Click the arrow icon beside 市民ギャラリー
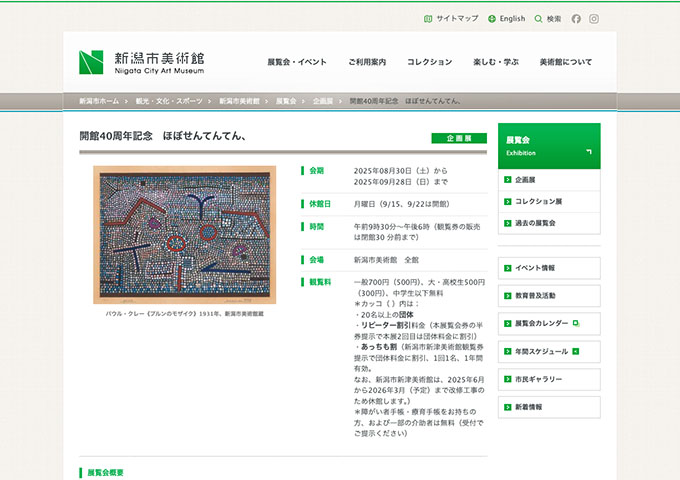Image resolution: width=680 pixels, height=480 pixels. tap(508, 379)
